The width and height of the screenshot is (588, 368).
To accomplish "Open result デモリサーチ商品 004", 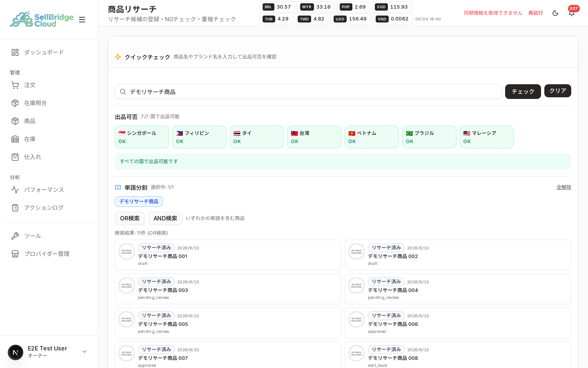I will [x=458, y=289].
